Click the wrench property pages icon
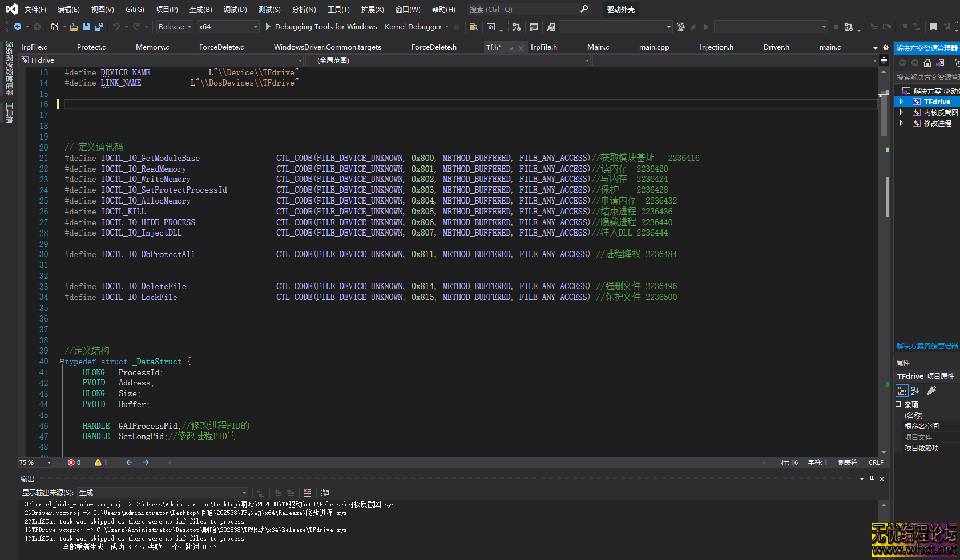The image size is (960, 560). pyautogui.click(x=931, y=391)
